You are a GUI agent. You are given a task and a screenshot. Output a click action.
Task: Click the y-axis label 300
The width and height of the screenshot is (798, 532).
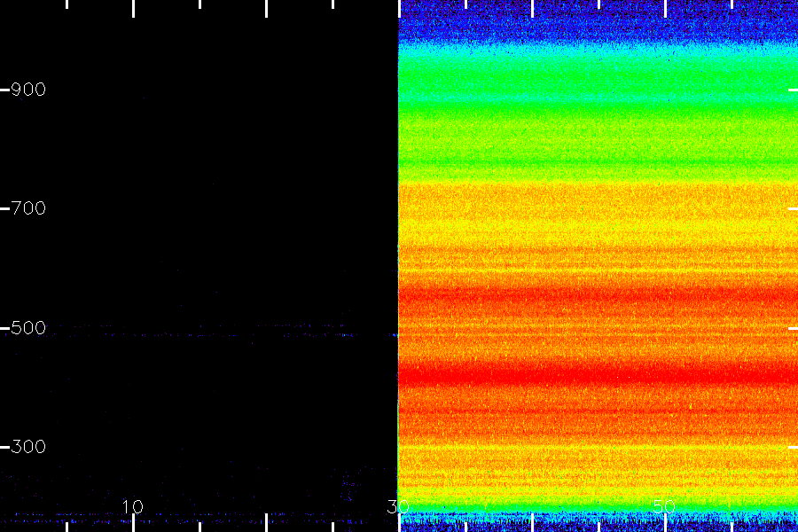(x=28, y=447)
